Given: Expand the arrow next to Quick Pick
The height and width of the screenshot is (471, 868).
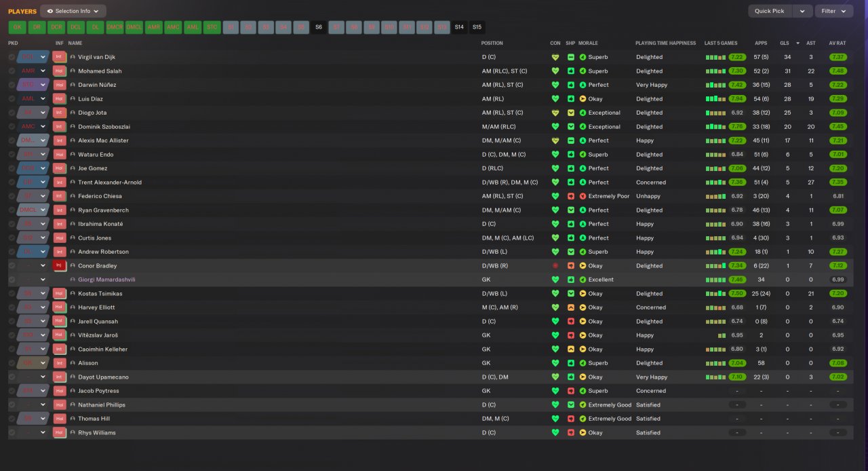Looking at the screenshot, I should coord(803,11).
